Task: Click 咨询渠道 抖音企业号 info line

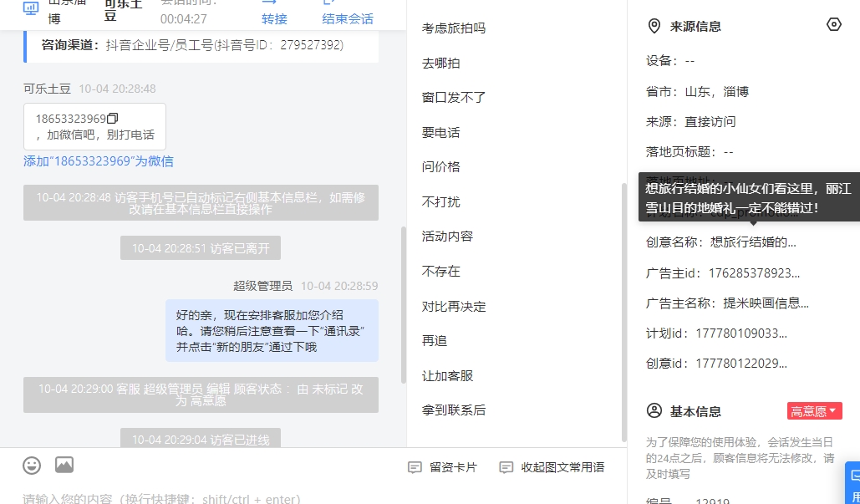Action: coord(192,45)
